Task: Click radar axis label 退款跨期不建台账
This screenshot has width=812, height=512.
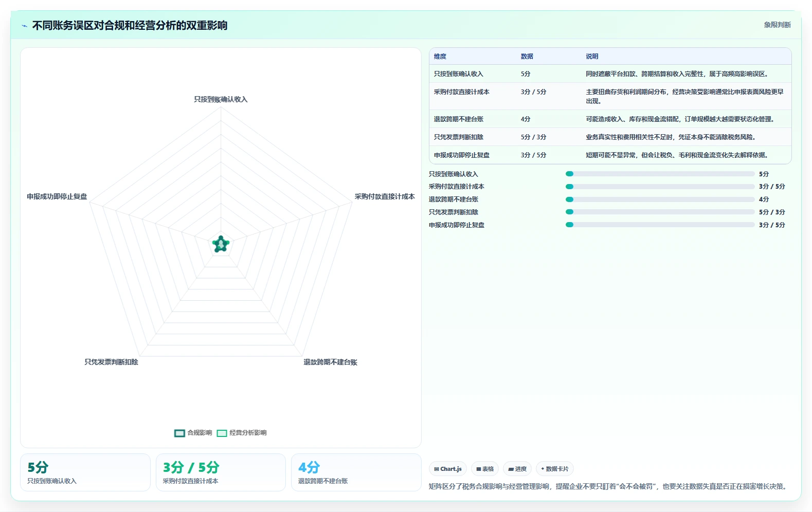Action: (x=330, y=362)
